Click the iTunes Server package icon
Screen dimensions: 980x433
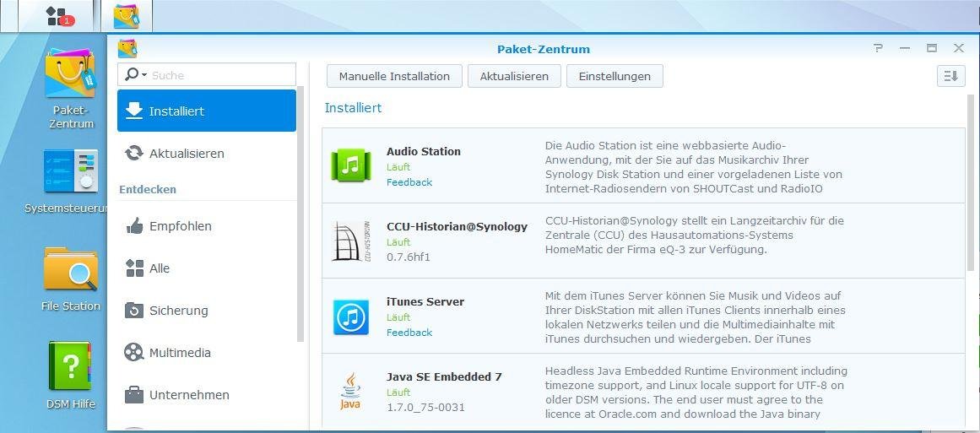[x=350, y=317]
